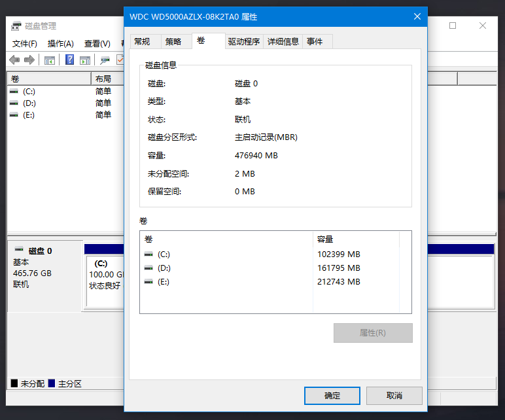This screenshot has width=505, height=420.
Task: Switch to the 策略 tab
Action: click(173, 41)
